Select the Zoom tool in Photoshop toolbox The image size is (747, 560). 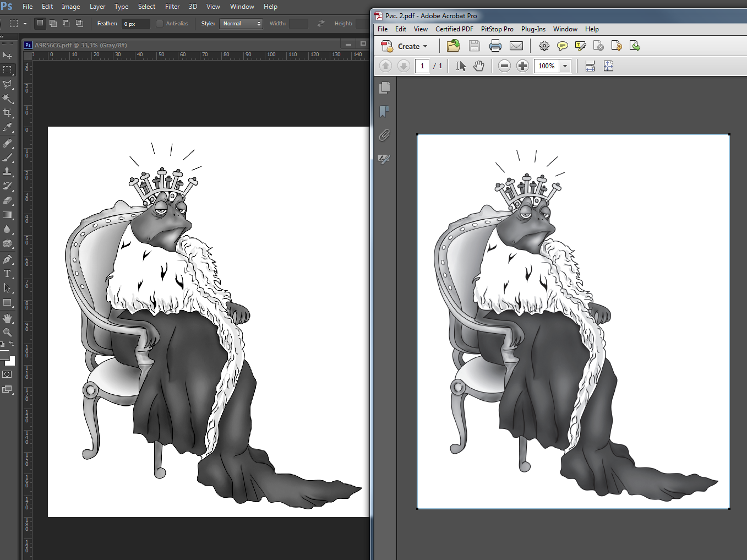7,333
